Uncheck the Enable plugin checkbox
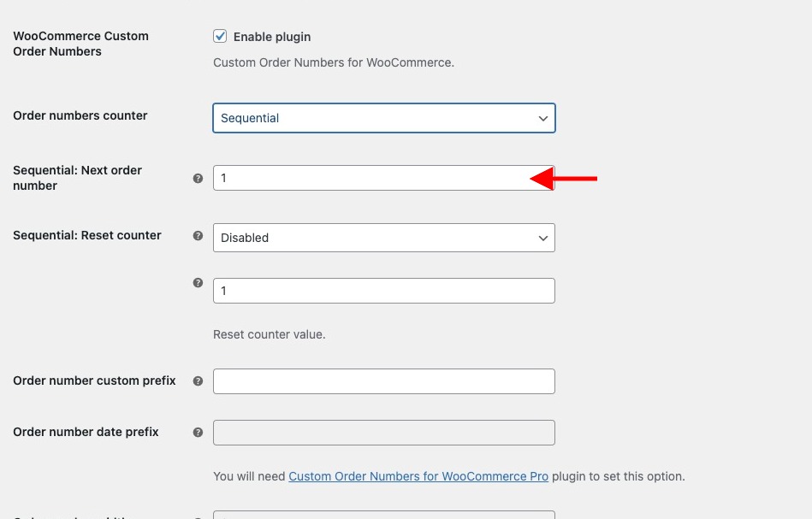812x519 pixels. (x=220, y=36)
